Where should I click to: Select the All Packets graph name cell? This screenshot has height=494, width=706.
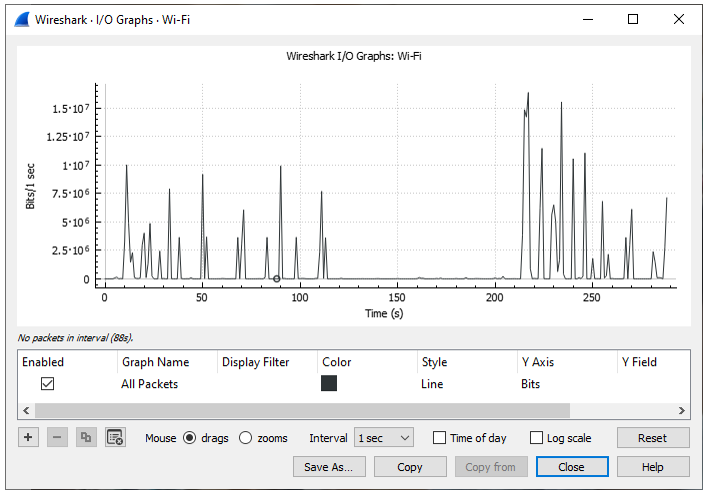coord(149,384)
